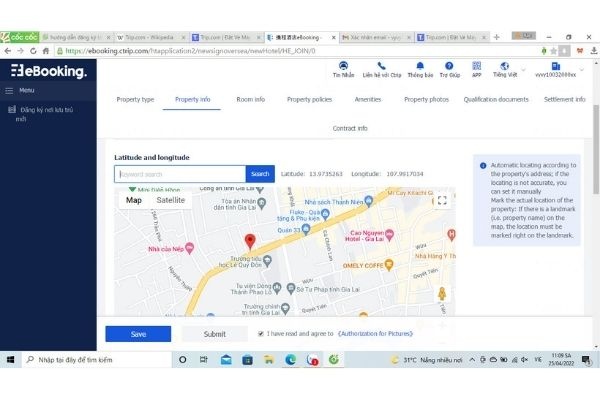Click the Windows taskbar search box
The width and height of the screenshot is (600, 400).
click(x=97, y=360)
